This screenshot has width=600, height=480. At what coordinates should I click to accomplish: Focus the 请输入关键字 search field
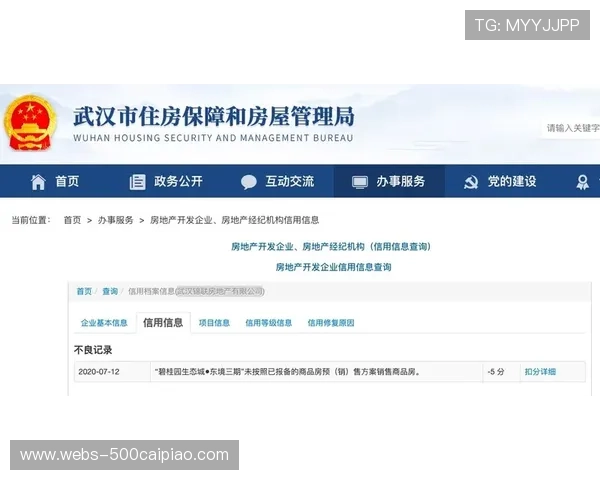point(572,128)
